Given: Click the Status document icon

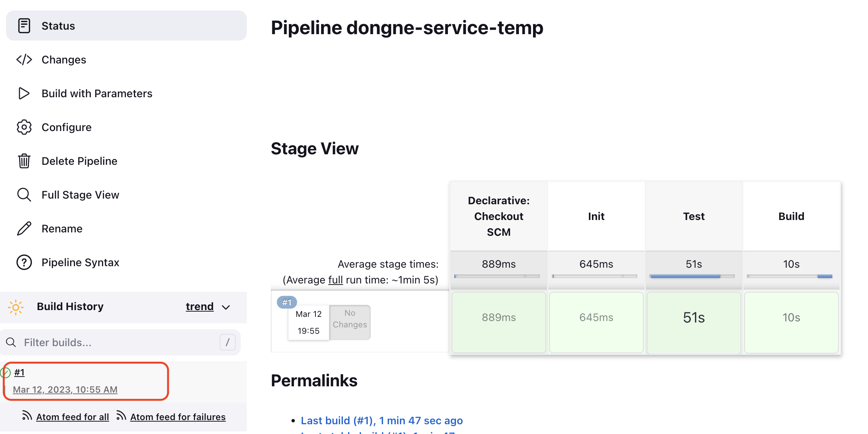Looking at the screenshot, I should pyautogui.click(x=24, y=26).
